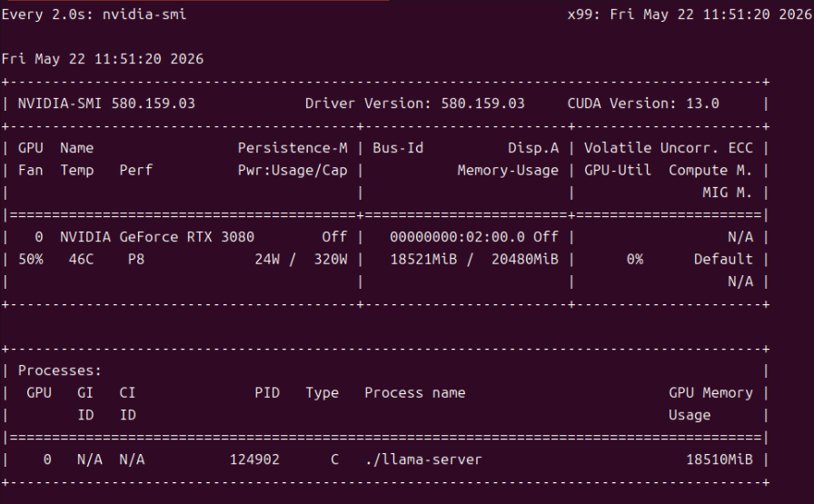
Task: Click the 'CUDA Version: 13.0' text
Action: (643, 104)
